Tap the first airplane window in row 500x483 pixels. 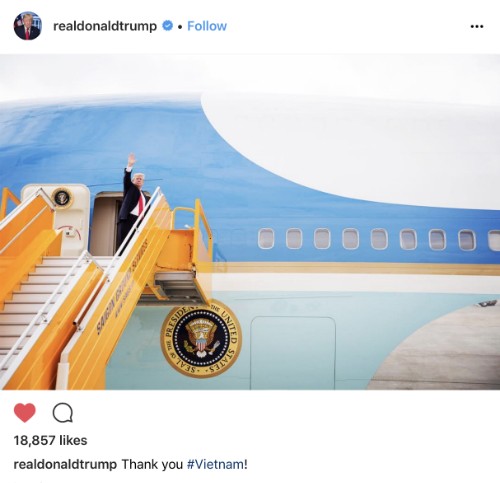coord(266,239)
